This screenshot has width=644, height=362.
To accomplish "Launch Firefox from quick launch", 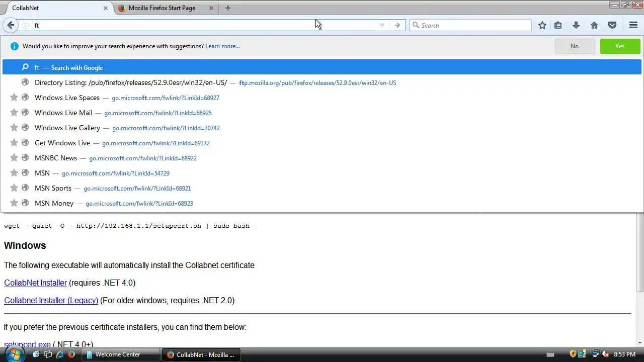I will pos(71,354).
